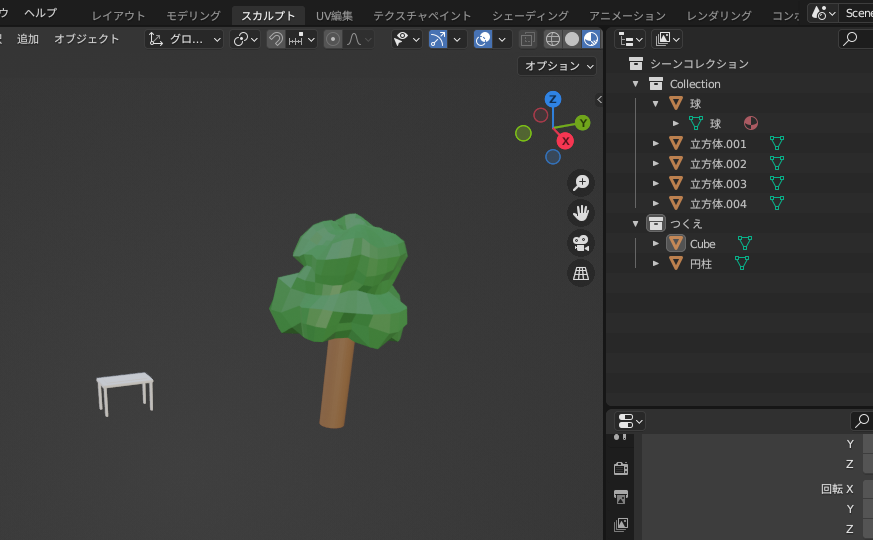Expand the 立方体.001 object

tap(656, 144)
